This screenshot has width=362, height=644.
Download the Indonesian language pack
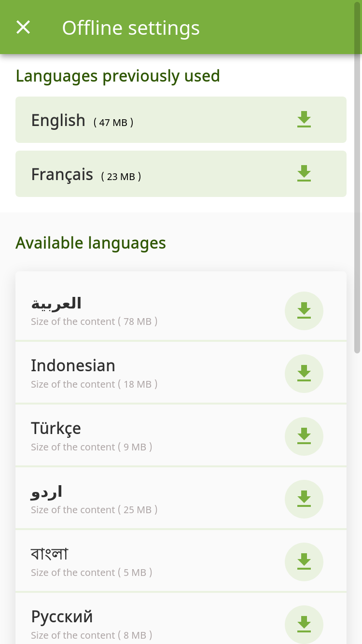click(304, 374)
